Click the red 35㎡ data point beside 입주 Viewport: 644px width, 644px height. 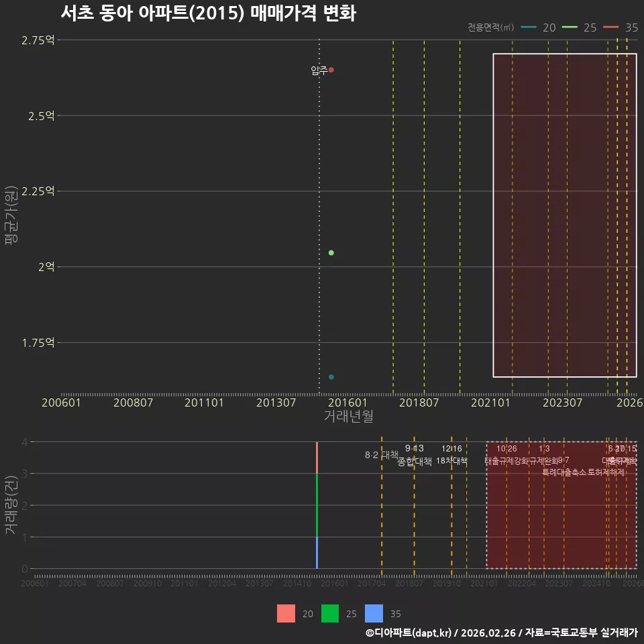pyautogui.click(x=331, y=70)
